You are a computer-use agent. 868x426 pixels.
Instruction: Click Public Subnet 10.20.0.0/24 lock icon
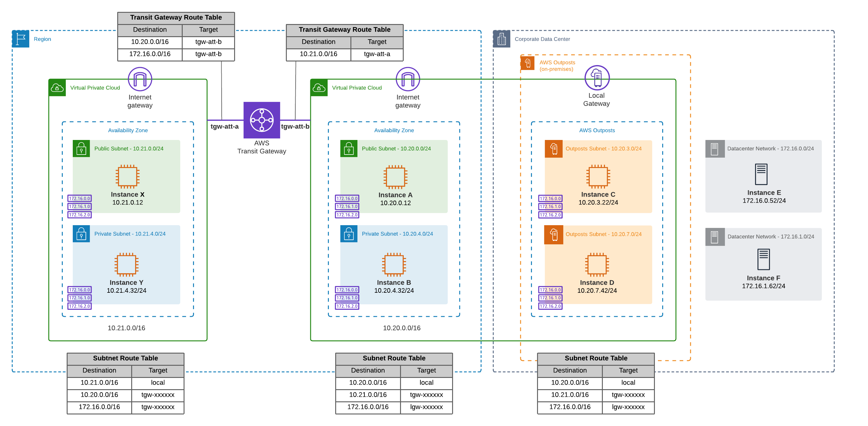[x=349, y=148]
